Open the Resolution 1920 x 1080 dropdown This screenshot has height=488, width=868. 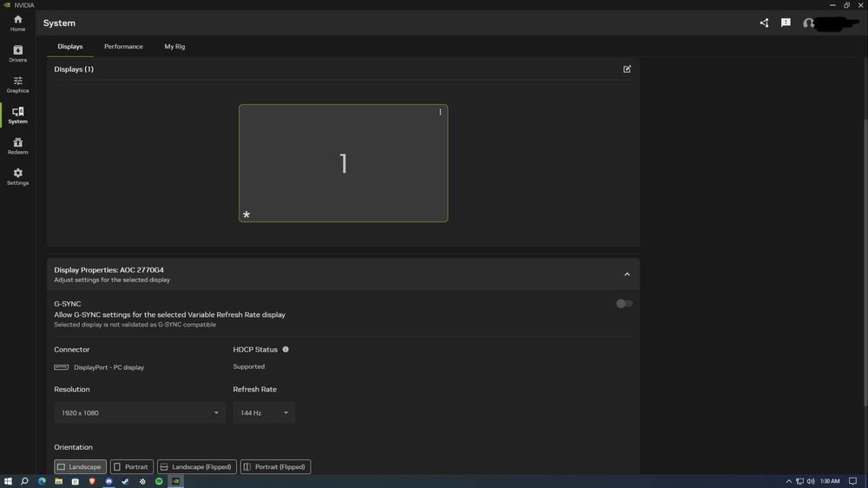click(140, 412)
